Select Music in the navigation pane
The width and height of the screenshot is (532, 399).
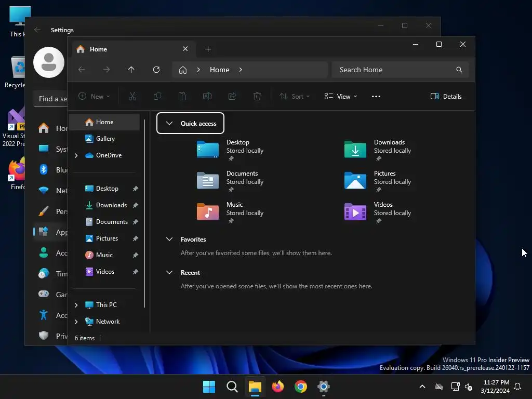click(x=104, y=255)
